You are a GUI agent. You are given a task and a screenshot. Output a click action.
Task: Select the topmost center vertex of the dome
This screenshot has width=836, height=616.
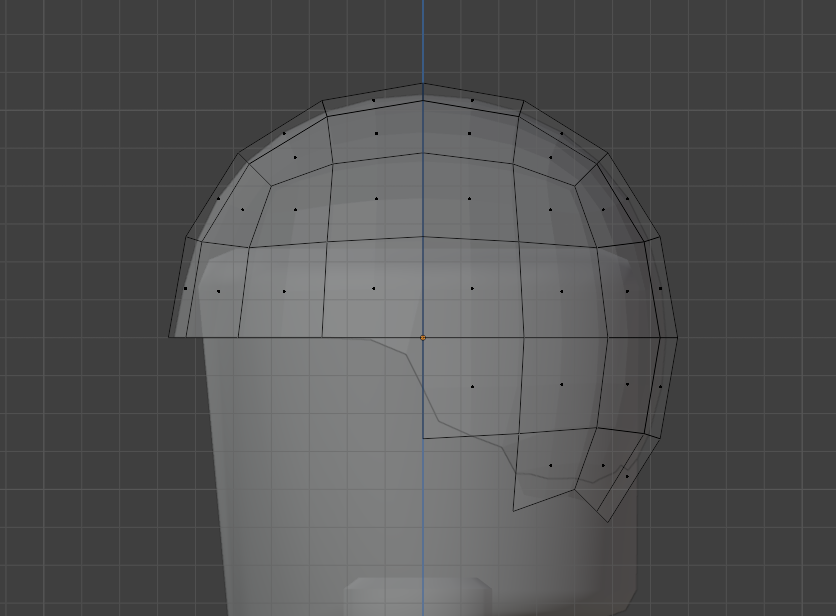pyautogui.click(x=424, y=84)
